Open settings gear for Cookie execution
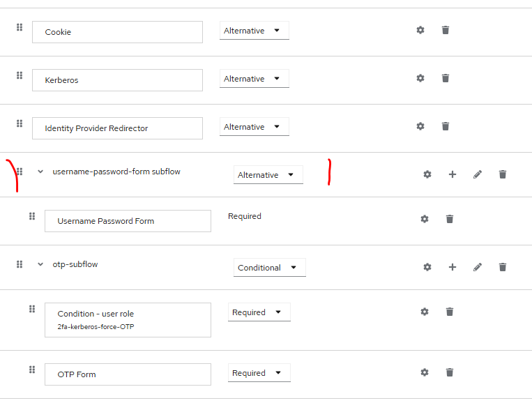The image size is (532, 403). 420,30
